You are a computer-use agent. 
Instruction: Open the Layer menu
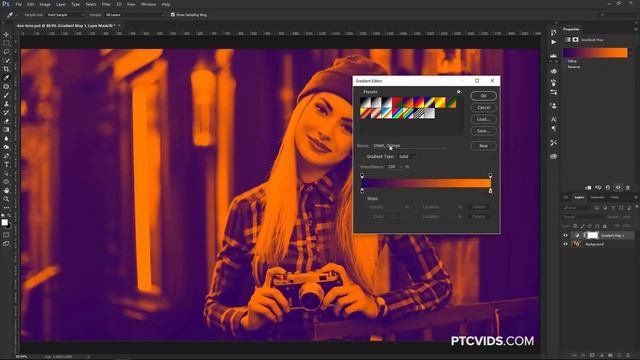[60, 4]
